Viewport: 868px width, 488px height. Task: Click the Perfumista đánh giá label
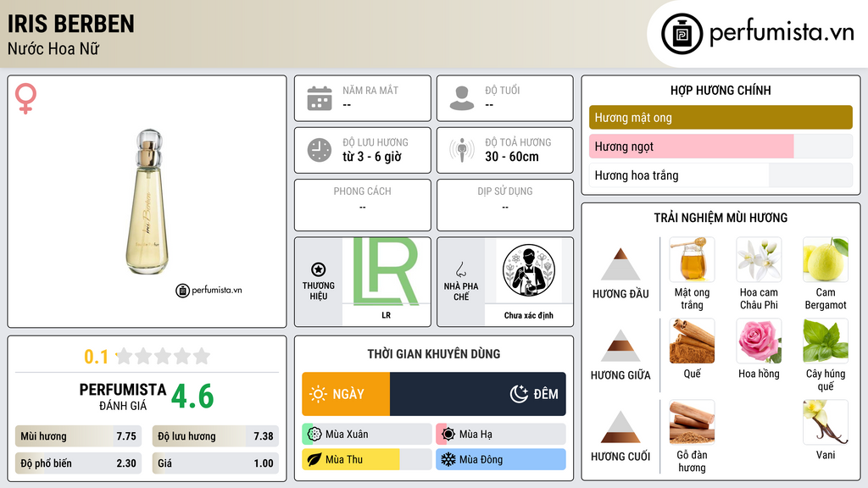[123, 396]
